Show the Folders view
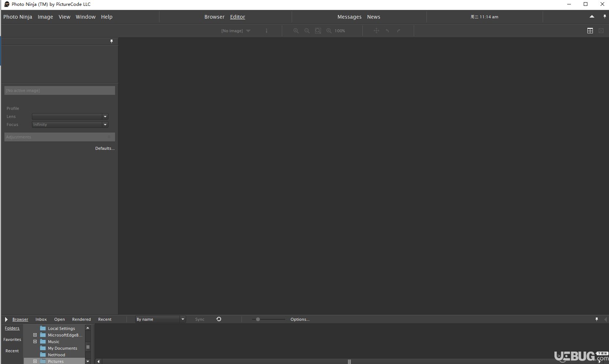This screenshot has height=364, width=609. 12,328
